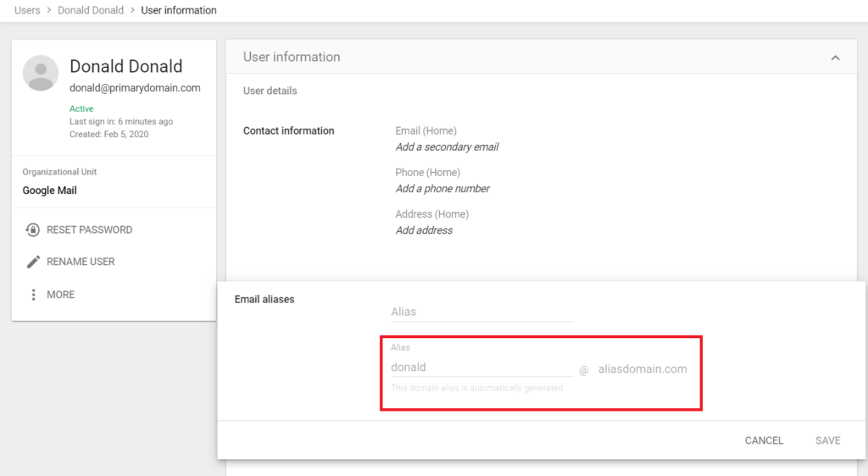Viewport: 868px width, 476px height.
Task: Go to Users in breadcrumb
Action: pyautogui.click(x=27, y=10)
